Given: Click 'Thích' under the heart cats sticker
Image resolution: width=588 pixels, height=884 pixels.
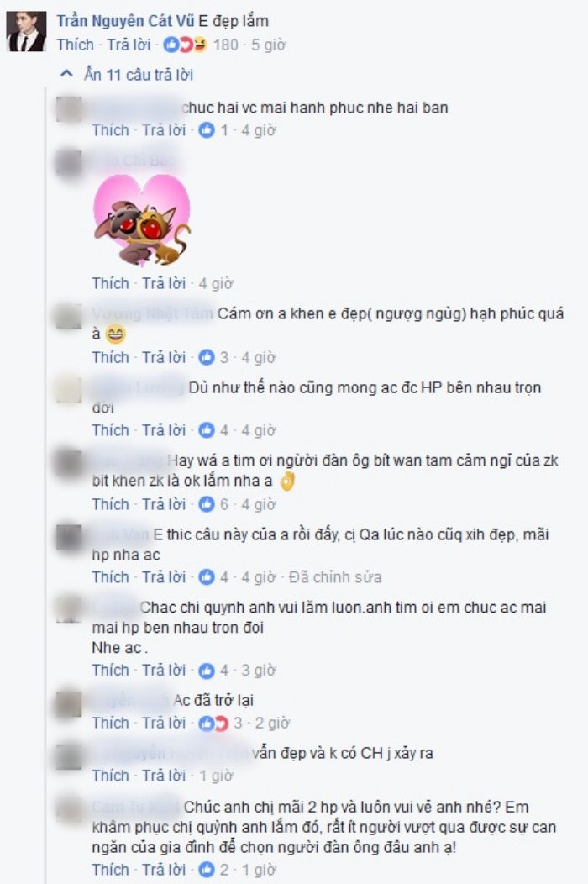Looking at the screenshot, I should [x=111, y=283].
